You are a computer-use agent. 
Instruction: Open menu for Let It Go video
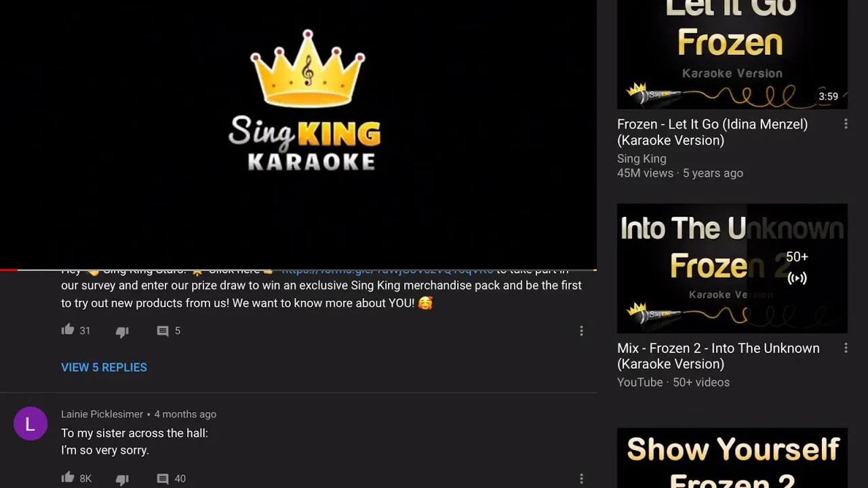(846, 124)
